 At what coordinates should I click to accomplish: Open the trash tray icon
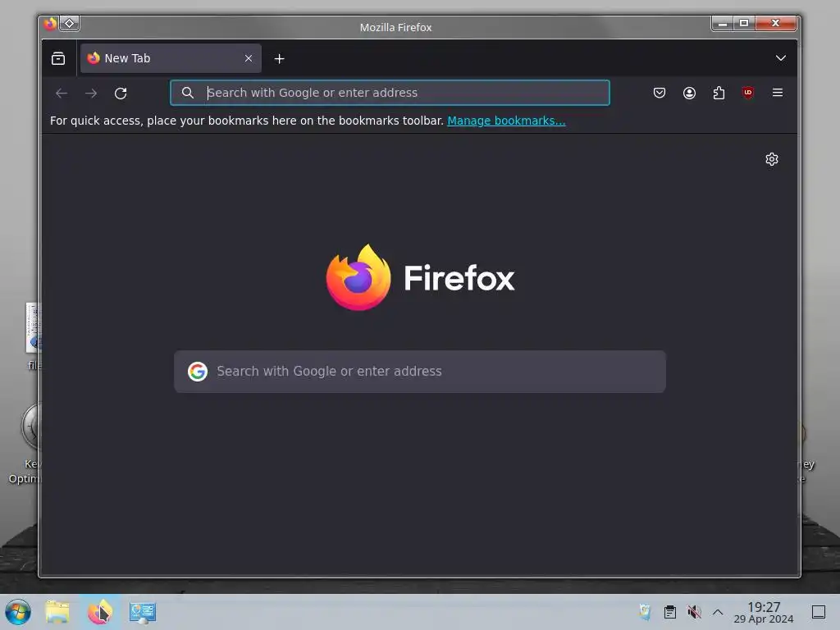(x=645, y=612)
